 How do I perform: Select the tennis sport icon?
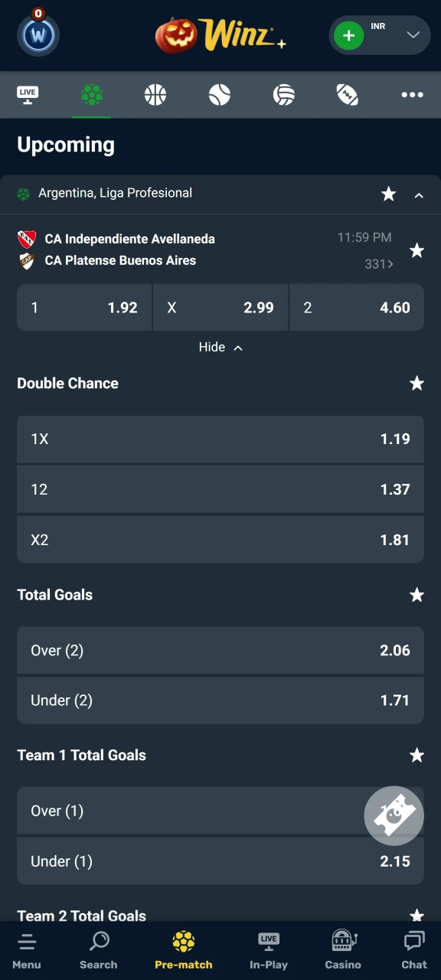coord(220,94)
